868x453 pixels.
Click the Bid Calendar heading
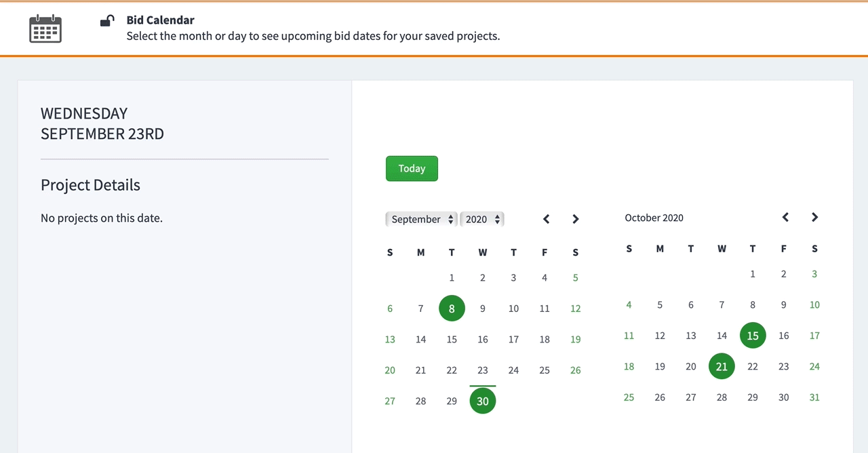point(161,20)
